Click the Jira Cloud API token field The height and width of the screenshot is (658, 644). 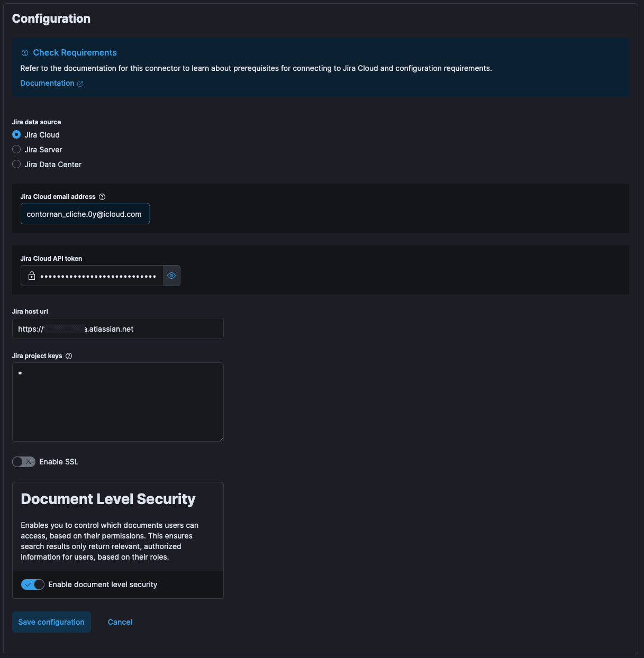coord(95,276)
